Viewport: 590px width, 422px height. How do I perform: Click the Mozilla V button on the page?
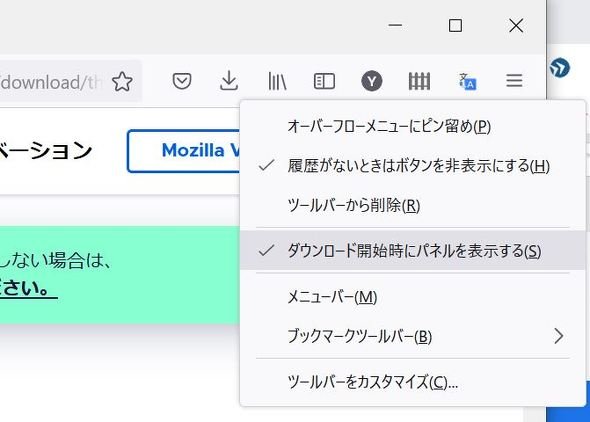coord(184,151)
